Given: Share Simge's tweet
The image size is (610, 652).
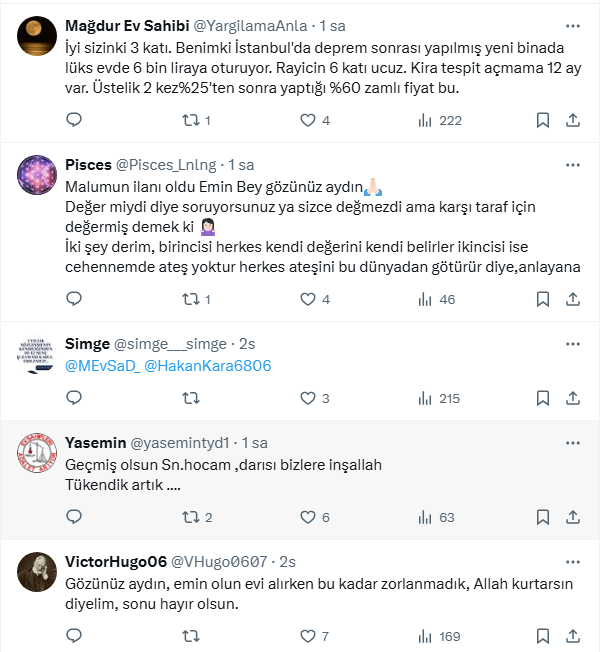Looking at the screenshot, I should (573, 398).
